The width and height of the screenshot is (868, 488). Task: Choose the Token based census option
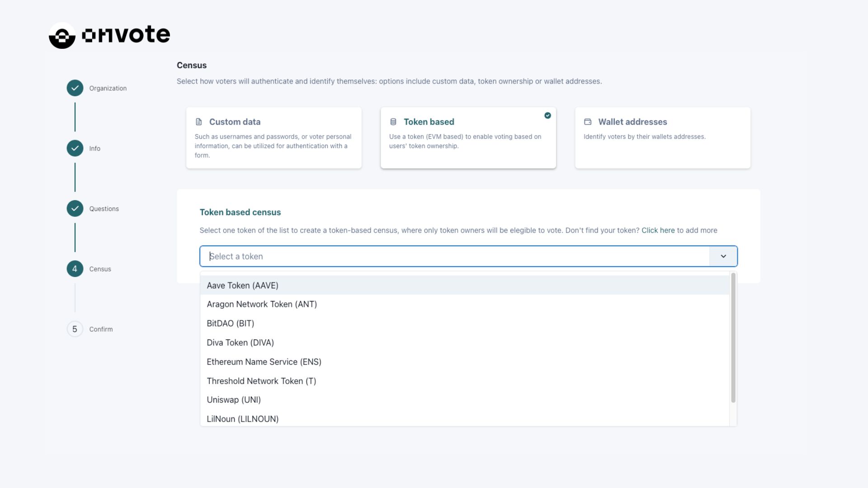[x=468, y=138]
